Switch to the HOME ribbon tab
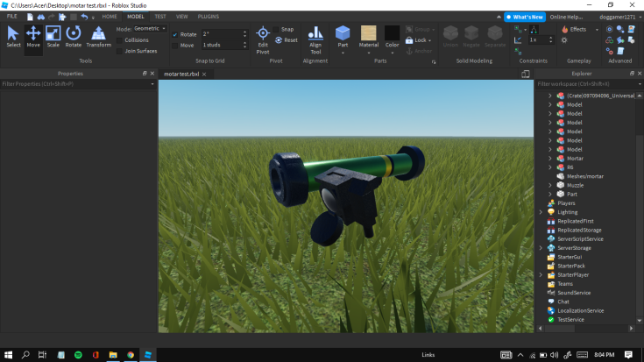This screenshot has width=644, height=362. pyautogui.click(x=110, y=17)
